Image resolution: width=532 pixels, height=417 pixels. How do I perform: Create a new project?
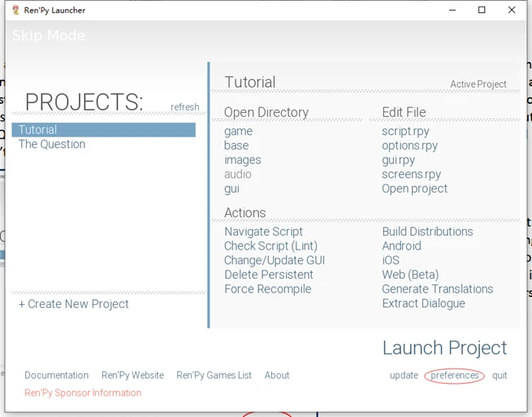(x=74, y=304)
